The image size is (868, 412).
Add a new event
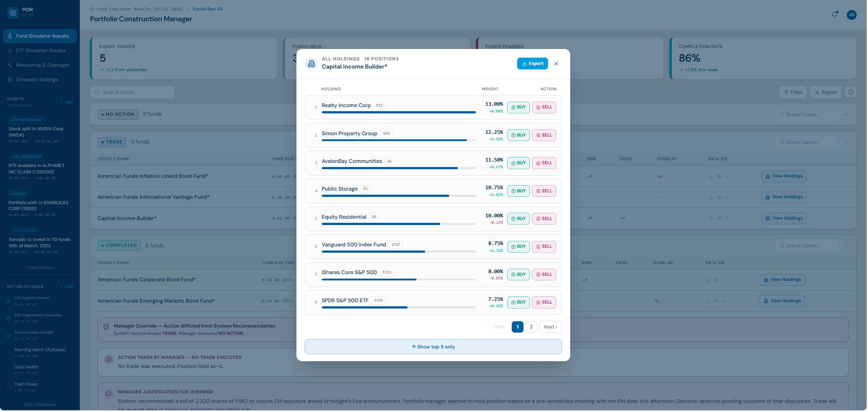click(x=66, y=103)
